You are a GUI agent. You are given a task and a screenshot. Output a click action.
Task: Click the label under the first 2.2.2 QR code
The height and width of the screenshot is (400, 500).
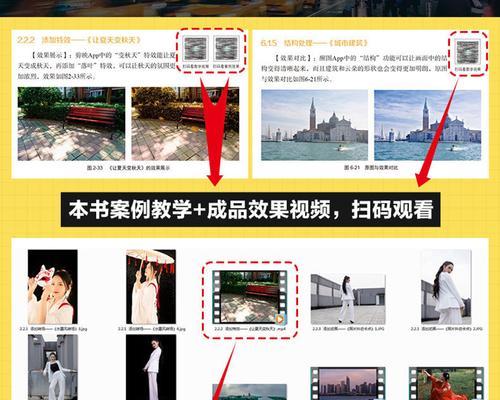tap(196, 66)
